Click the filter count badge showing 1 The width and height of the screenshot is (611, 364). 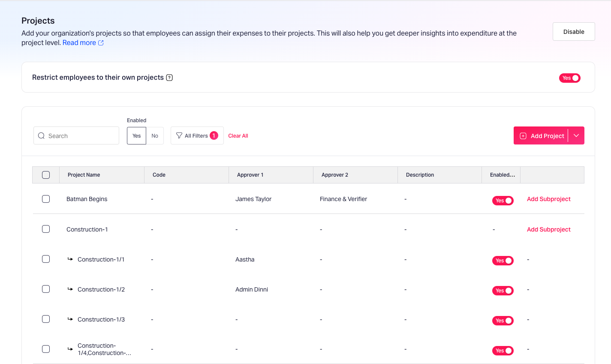[x=214, y=135]
